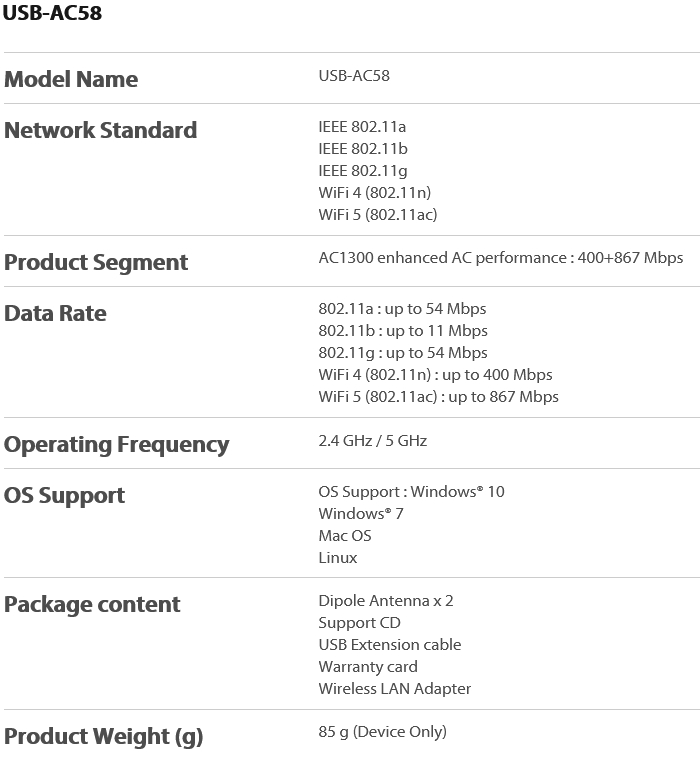This screenshot has height=757, width=700.
Task: Click the Linux entry under OS Support
Action: (338, 558)
